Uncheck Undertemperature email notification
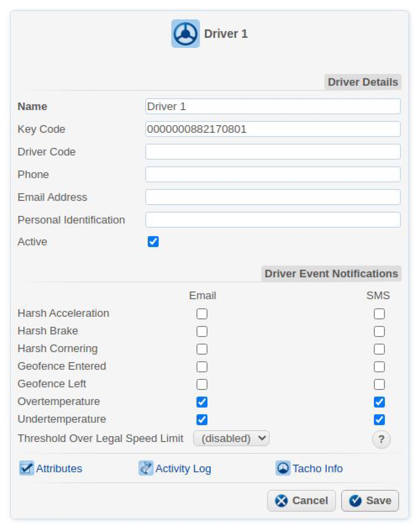420x529 pixels. pyautogui.click(x=202, y=420)
